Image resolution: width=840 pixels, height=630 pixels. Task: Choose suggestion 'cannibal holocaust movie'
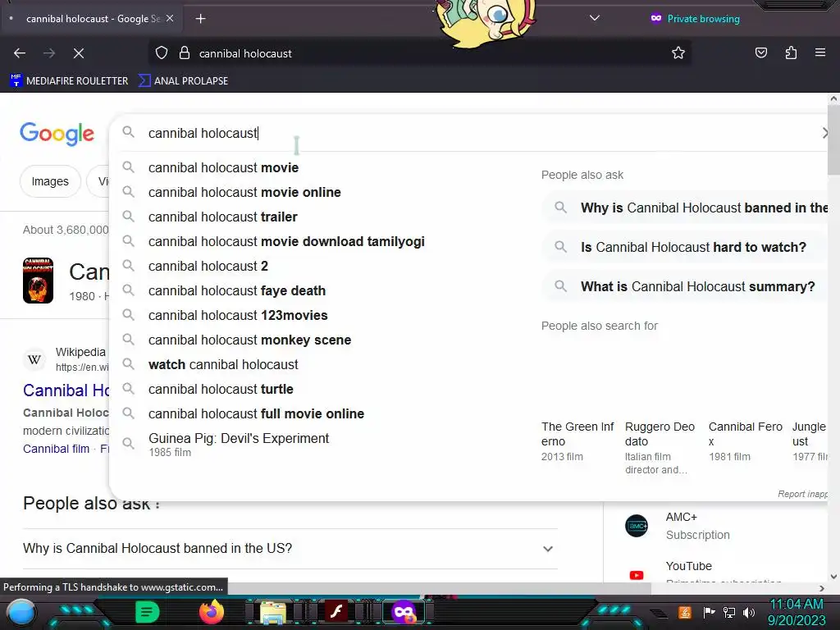click(223, 167)
